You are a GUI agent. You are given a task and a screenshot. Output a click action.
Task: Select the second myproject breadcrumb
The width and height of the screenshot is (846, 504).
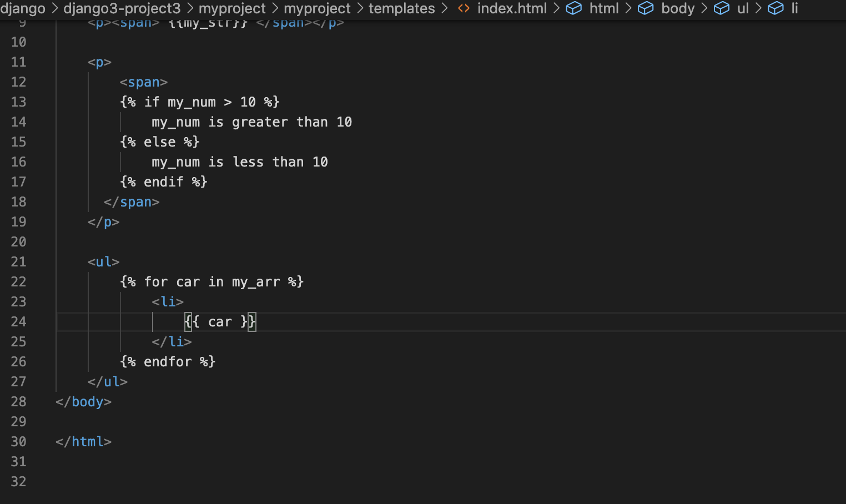317,8
